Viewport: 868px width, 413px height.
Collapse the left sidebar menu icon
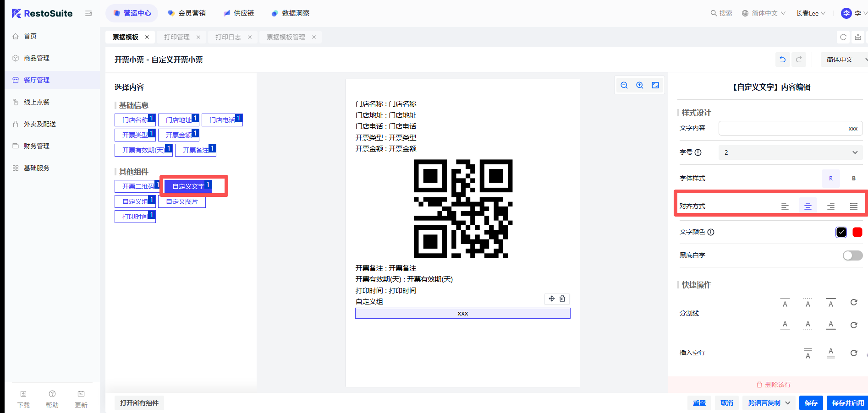(x=88, y=13)
